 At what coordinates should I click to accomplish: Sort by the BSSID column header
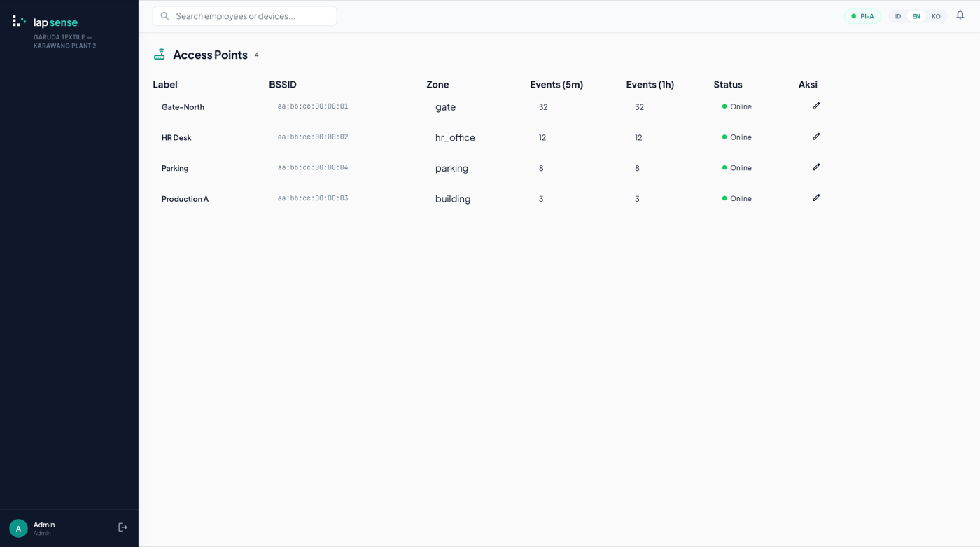[283, 85]
